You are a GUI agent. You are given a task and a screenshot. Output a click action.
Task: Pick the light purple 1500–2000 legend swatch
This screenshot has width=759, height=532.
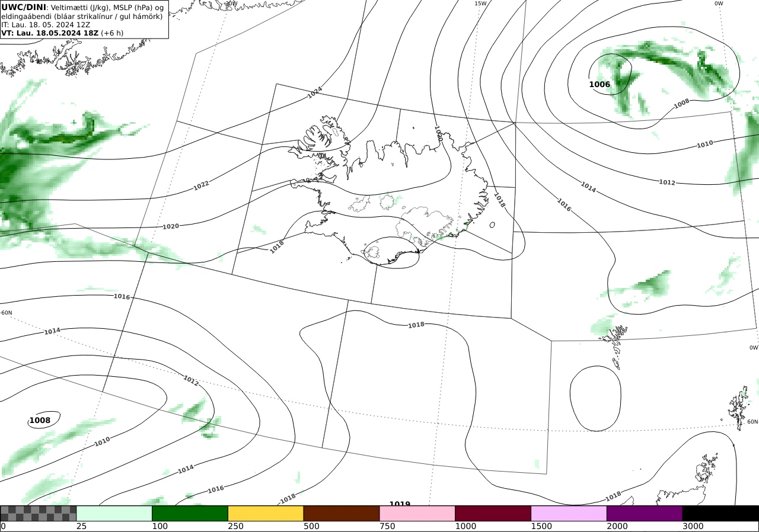(569, 513)
